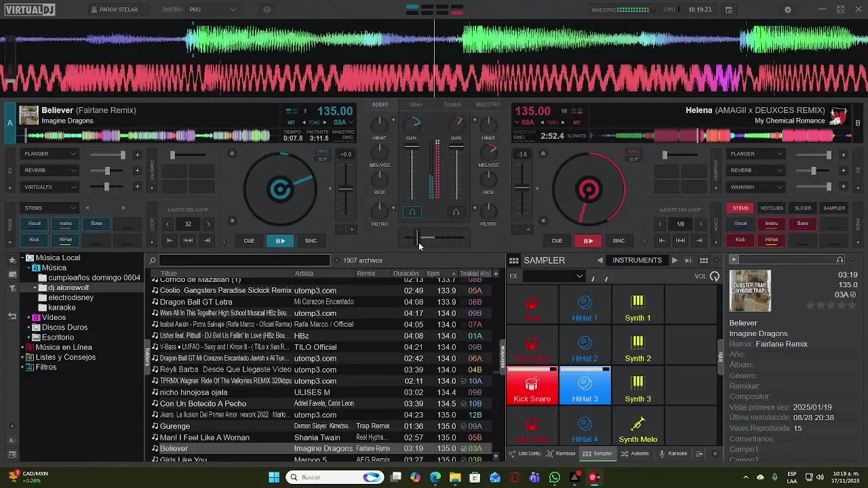Open the VIRTUALFX effect dropdown on deck A
Screen dimensions: 868x488
tap(50, 186)
